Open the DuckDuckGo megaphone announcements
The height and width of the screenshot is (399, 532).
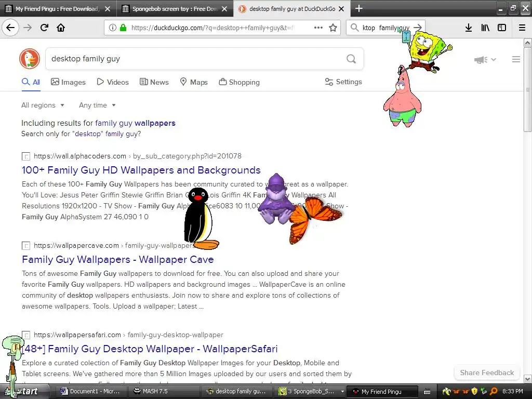[x=485, y=60]
